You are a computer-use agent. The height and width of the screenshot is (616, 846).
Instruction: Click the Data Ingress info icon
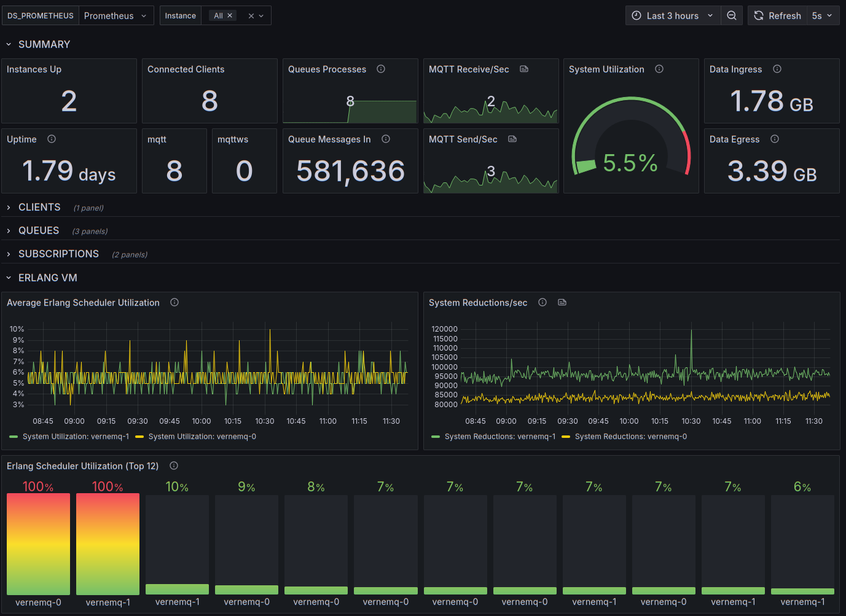777,69
